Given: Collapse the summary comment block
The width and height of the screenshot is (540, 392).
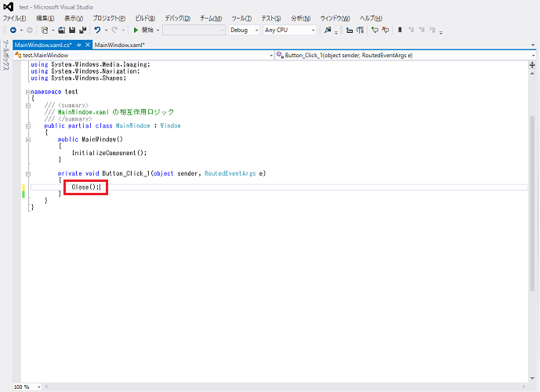Looking at the screenshot, I should 28,106.
